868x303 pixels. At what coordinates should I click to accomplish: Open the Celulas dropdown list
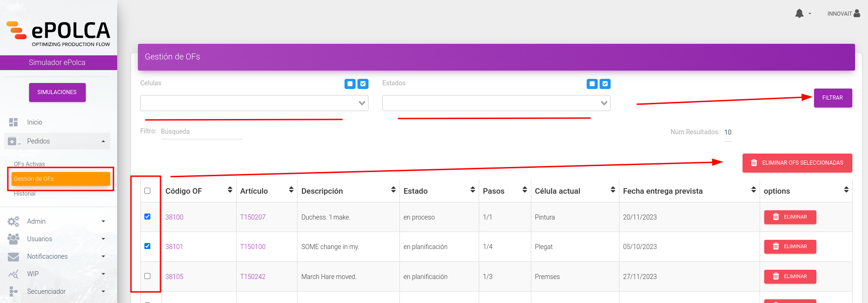click(254, 103)
